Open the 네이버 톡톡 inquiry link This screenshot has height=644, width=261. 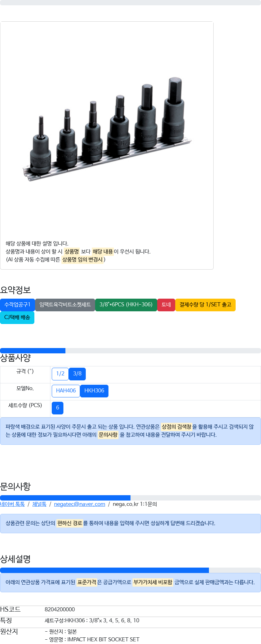tap(12, 504)
